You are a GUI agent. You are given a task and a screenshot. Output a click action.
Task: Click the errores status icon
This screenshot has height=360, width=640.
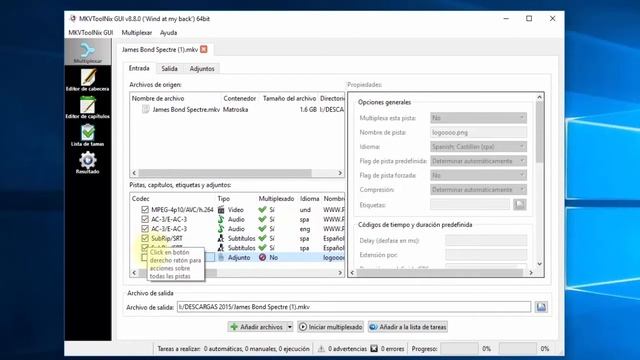pos(374,349)
